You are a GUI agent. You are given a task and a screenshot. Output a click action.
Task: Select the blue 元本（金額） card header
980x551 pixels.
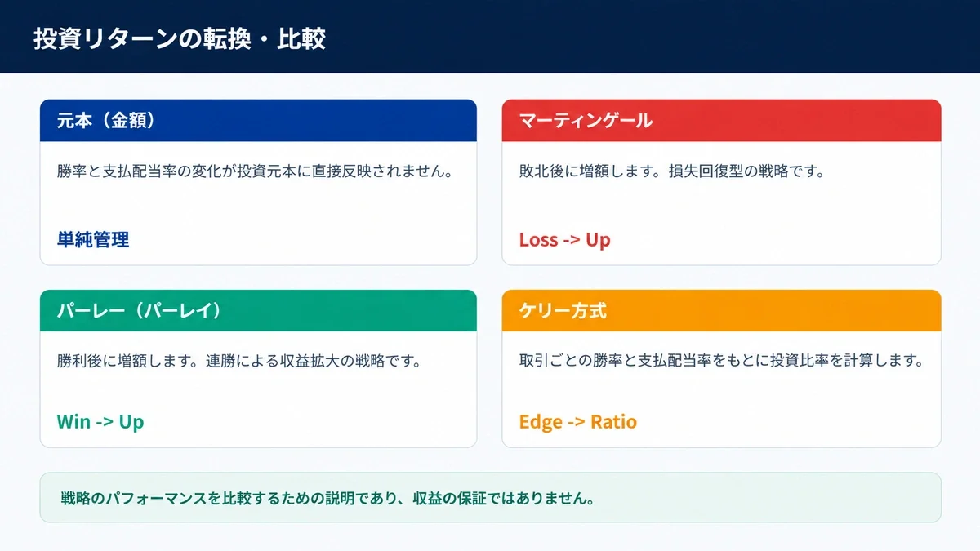[258, 121]
